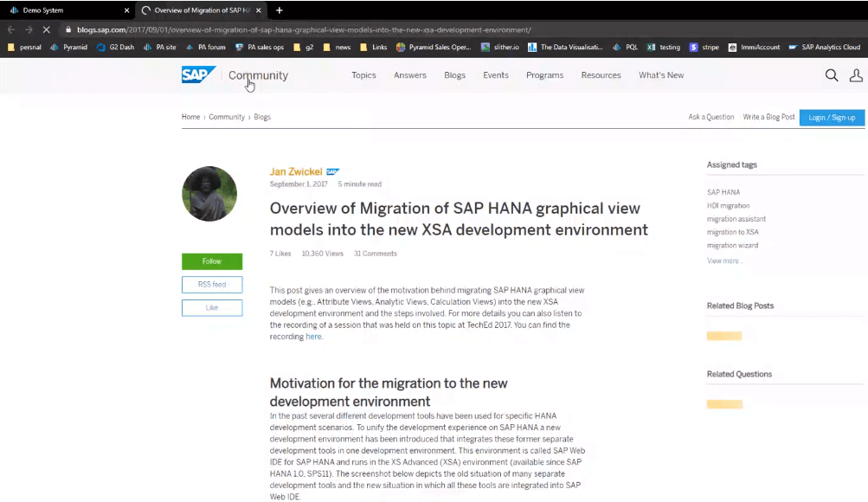Screen dimensions: 868x502
Task: Click the RSS feed button
Action: click(212, 285)
